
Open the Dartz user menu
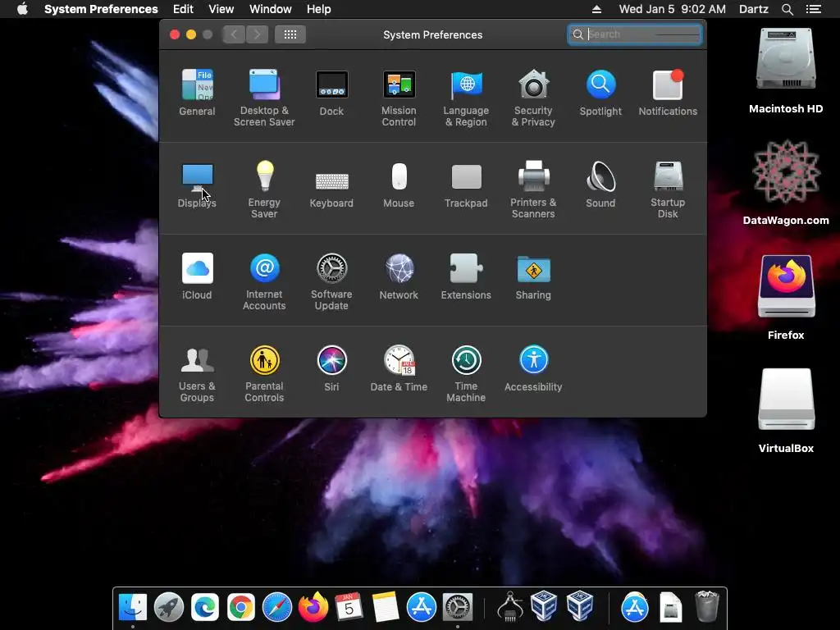click(754, 9)
